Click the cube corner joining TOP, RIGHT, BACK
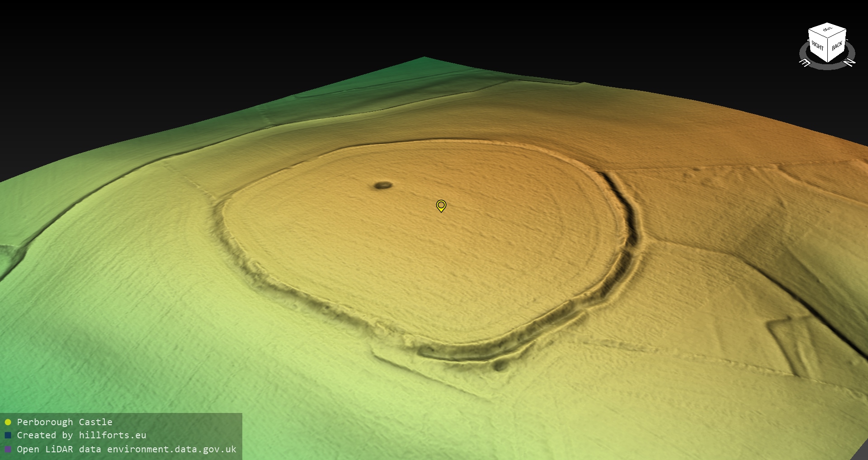 [x=828, y=38]
